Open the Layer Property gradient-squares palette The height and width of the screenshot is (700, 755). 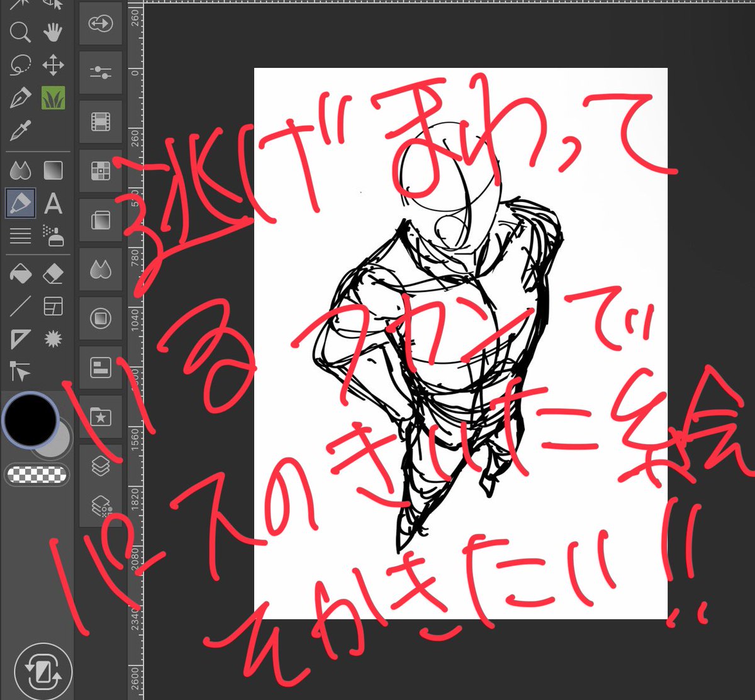click(101, 220)
